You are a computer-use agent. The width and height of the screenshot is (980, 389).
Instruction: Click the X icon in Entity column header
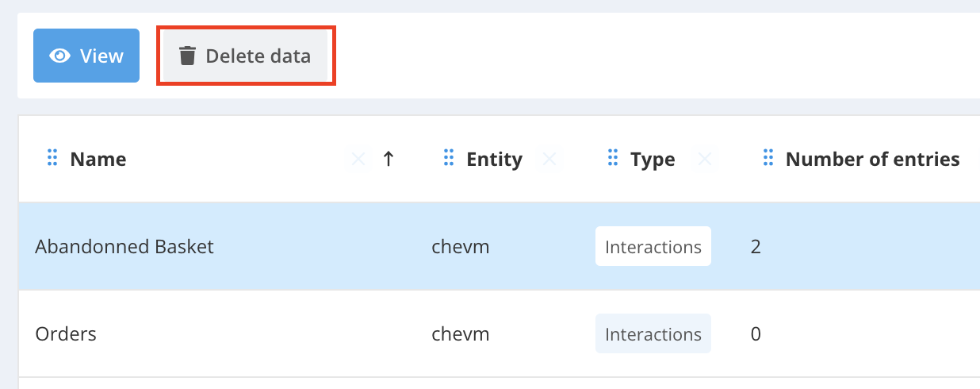(x=548, y=160)
